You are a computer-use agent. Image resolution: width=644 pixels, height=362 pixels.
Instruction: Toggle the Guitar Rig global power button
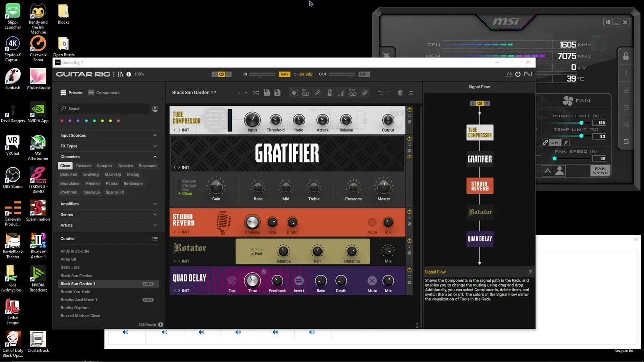[518, 74]
